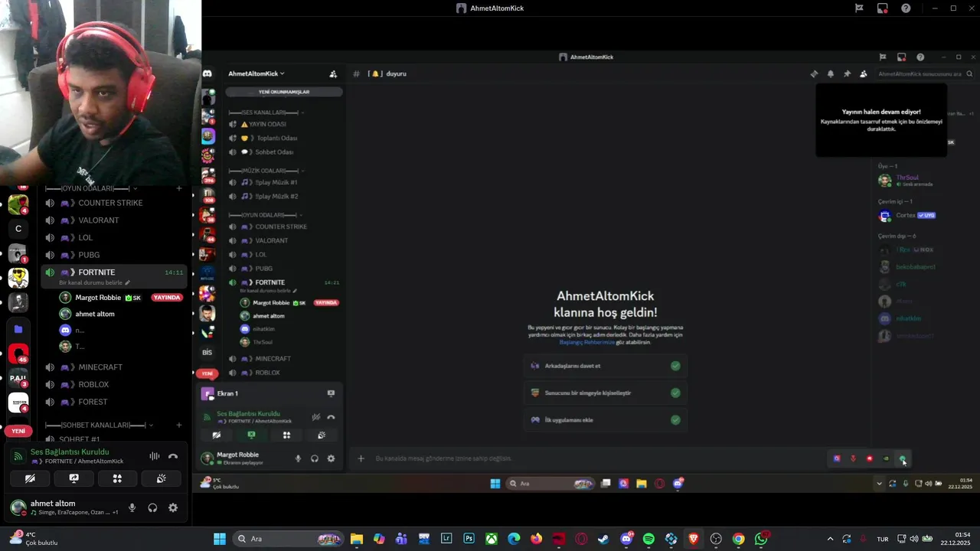Add channel to SOHBET KANALLARI category
This screenshot has height=551, width=980.
pos(179,425)
